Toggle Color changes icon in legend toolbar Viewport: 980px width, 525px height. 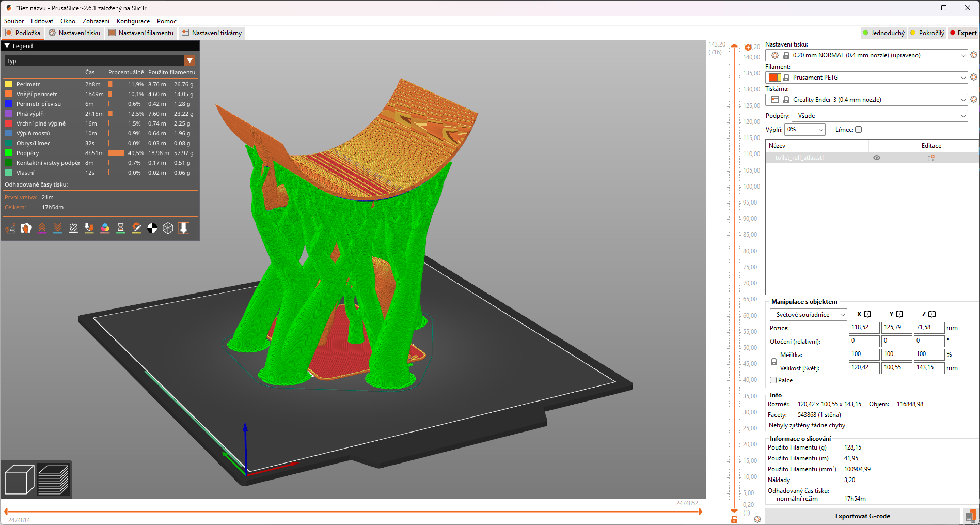pos(105,228)
